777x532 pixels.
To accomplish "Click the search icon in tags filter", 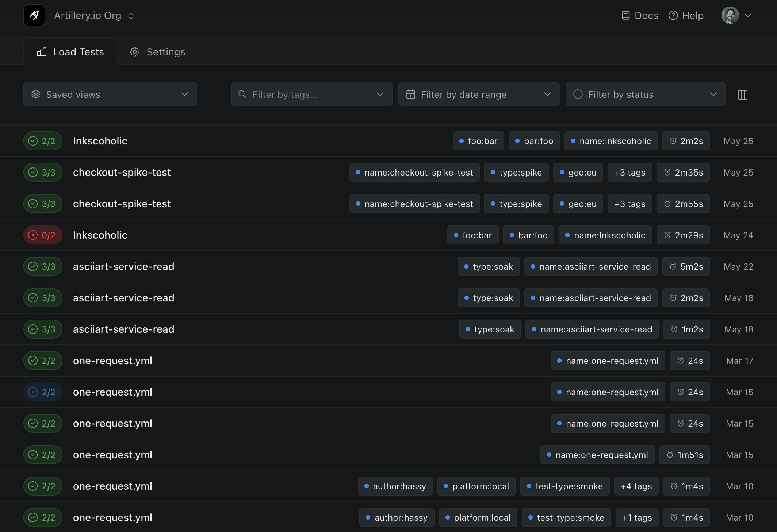I will point(242,94).
